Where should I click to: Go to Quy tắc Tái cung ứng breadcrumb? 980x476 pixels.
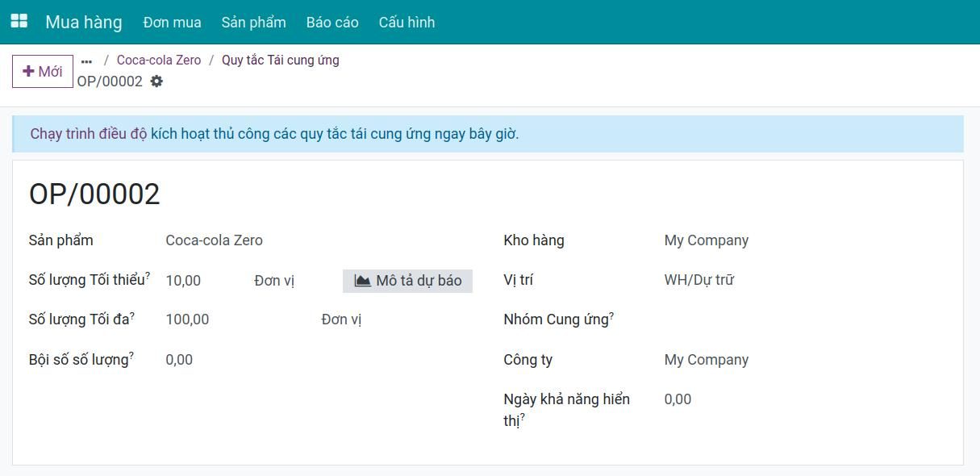point(281,61)
